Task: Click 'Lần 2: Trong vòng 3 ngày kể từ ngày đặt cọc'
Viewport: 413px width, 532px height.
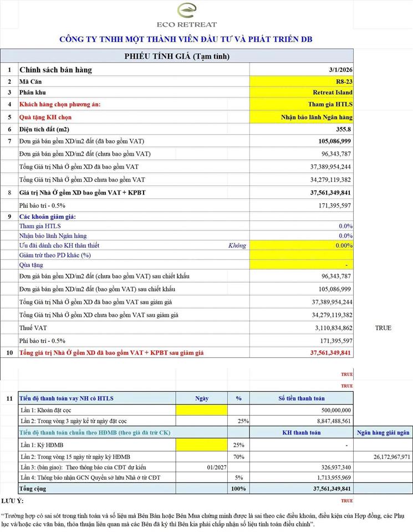Action: coord(74,421)
